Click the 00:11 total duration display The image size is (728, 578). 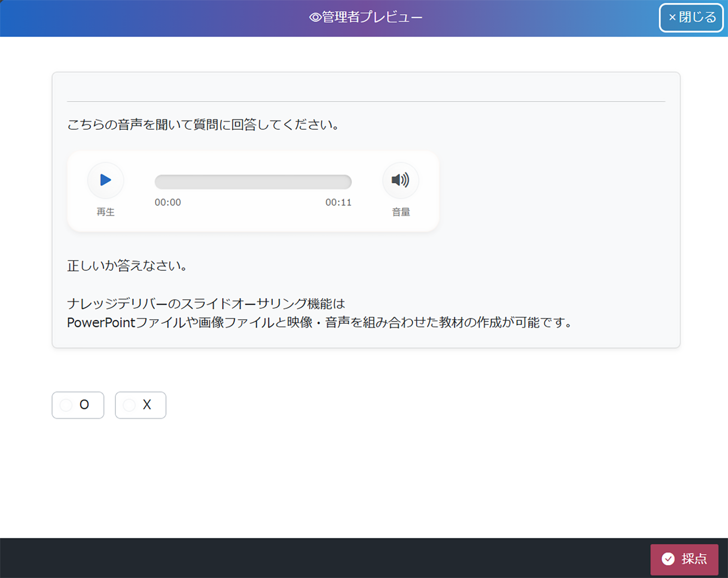click(x=338, y=202)
